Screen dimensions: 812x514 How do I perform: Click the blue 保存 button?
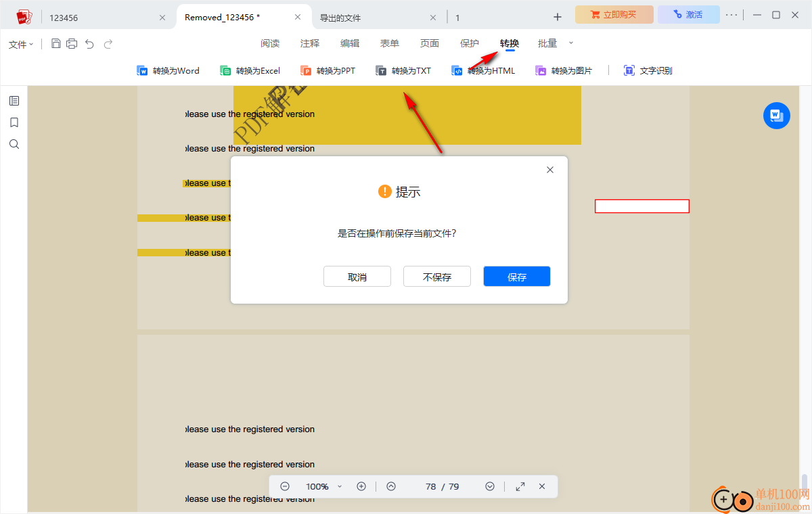pos(517,277)
